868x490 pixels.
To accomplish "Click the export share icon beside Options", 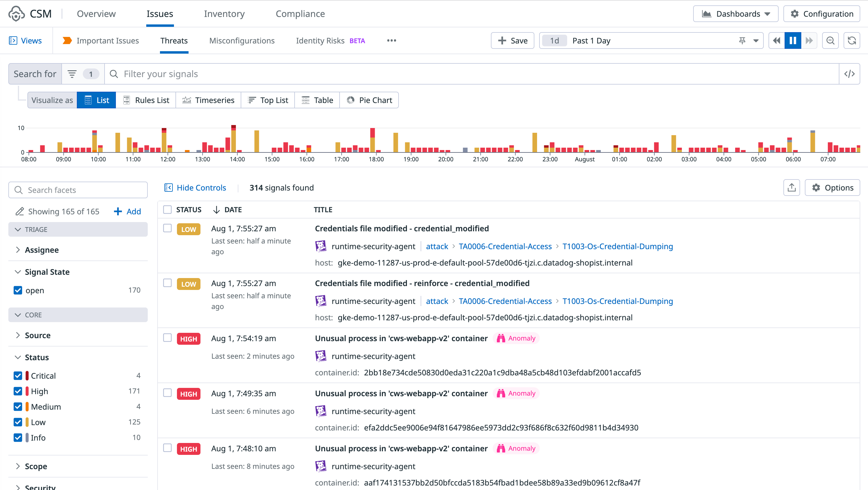I will click(x=791, y=188).
